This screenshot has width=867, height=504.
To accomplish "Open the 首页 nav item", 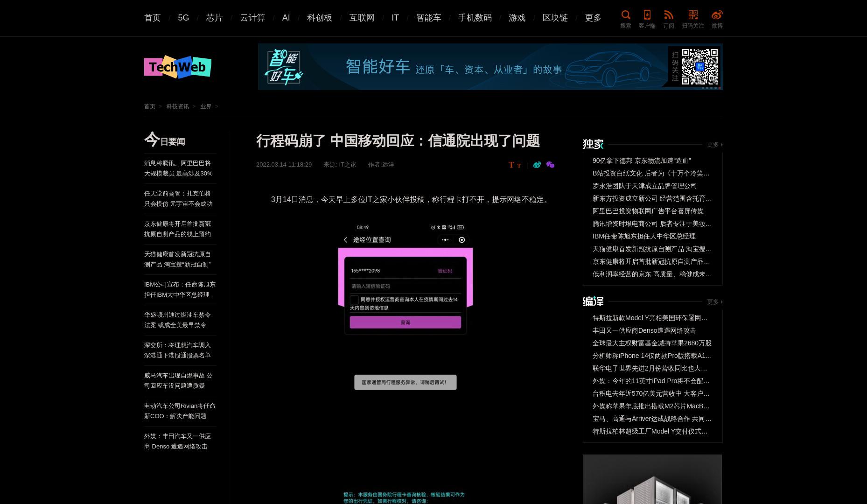I will (153, 18).
